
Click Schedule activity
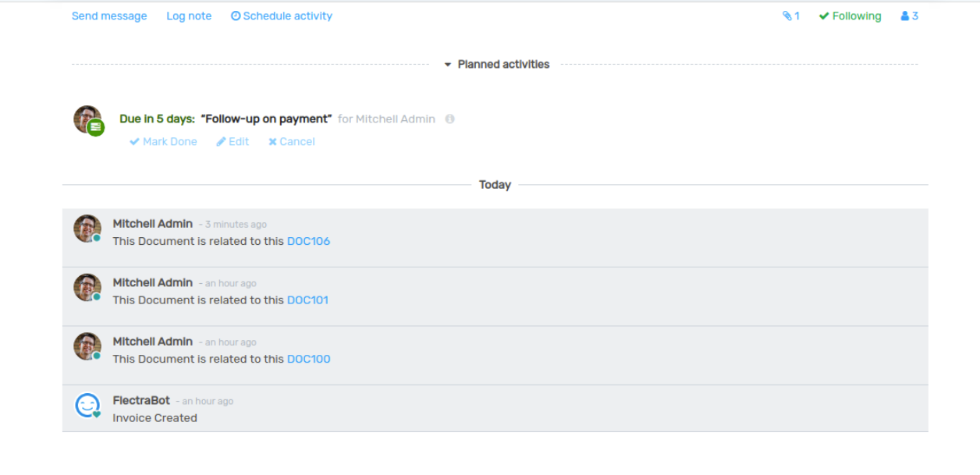(x=282, y=16)
